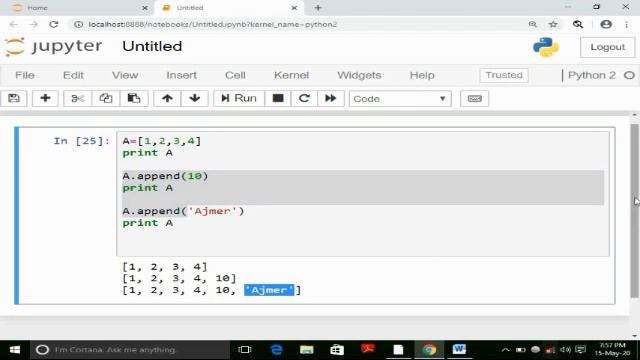Click the taskbar clock showing 7:57 PM
This screenshot has width=640, height=360.
click(612, 350)
